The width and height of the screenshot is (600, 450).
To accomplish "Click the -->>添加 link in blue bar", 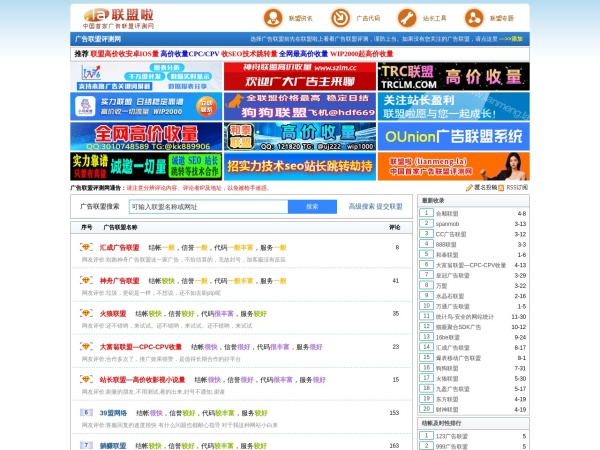I will pos(511,39).
